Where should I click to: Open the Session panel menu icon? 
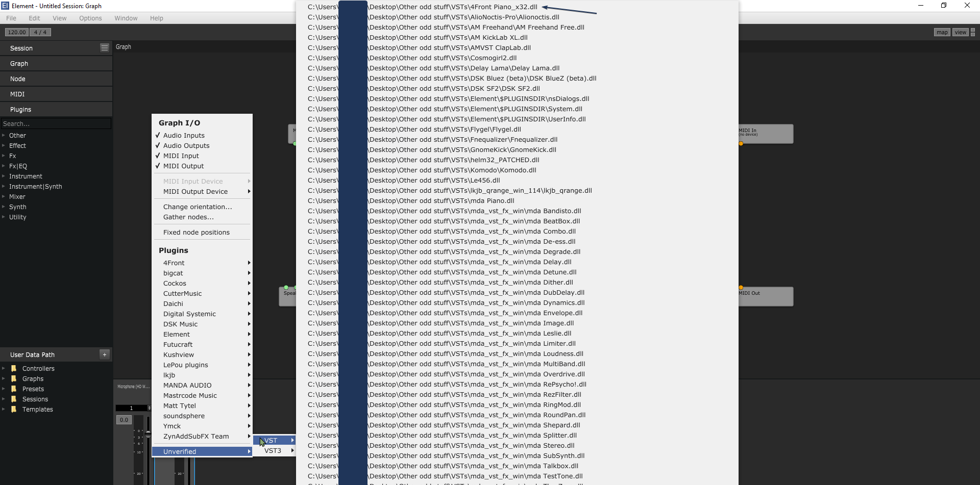pyautogui.click(x=105, y=48)
